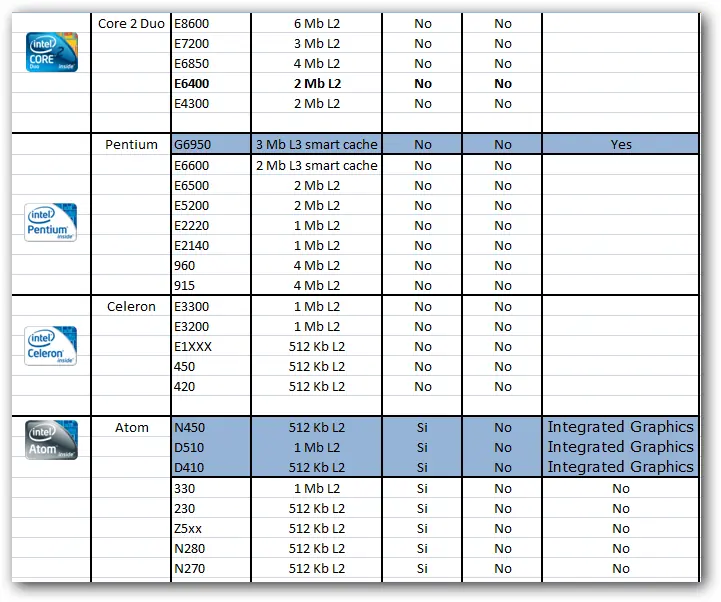Viewport: 721px width, 602px height.
Task: Click '2 Mb L2' in E5200 row
Action: tap(317, 206)
